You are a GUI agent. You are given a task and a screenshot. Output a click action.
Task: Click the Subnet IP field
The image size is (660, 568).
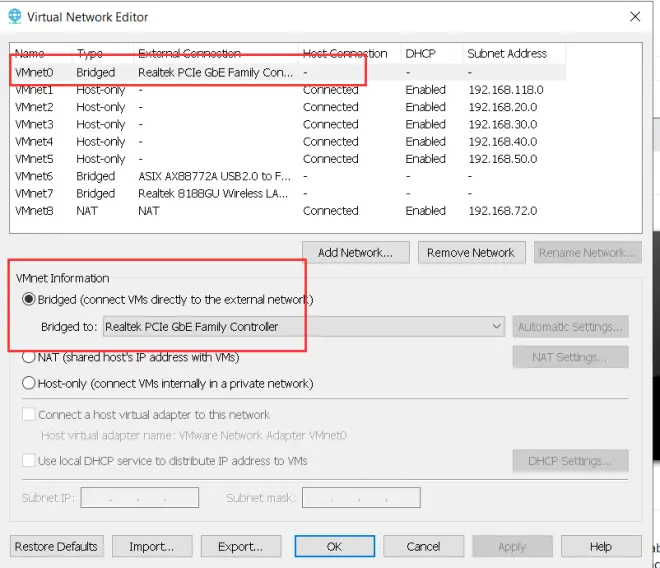[140, 498]
